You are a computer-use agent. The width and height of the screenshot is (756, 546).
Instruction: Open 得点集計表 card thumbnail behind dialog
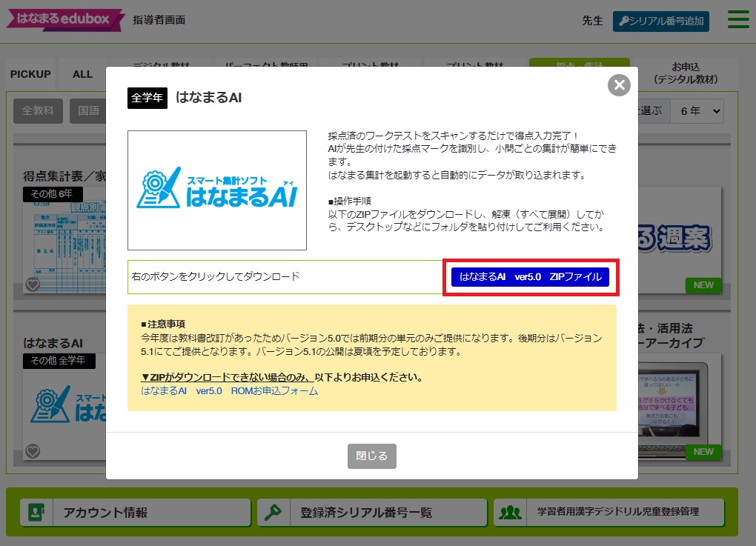click(x=64, y=240)
